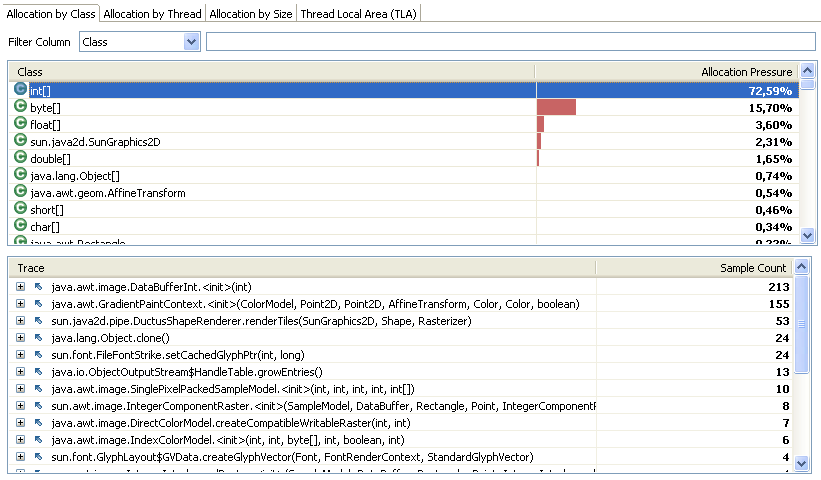Click caller arrow icon beside SinglePixelPackedSampleModel.<init>

point(38,388)
